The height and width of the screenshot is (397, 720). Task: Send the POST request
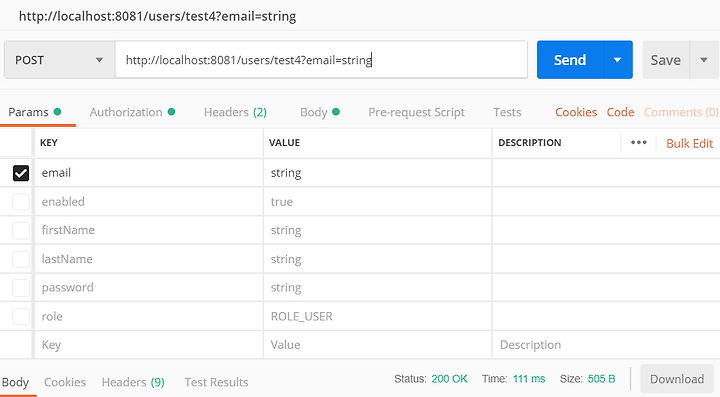570,60
